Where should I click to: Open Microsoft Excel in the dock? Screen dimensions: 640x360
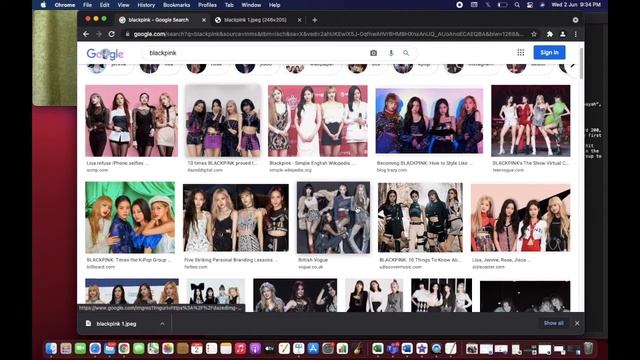pyautogui.click(x=378, y=348)
